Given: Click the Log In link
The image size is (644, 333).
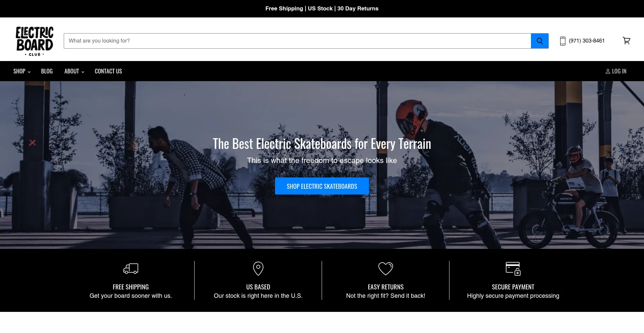Looking at the screenshot, I should (616, 71).
